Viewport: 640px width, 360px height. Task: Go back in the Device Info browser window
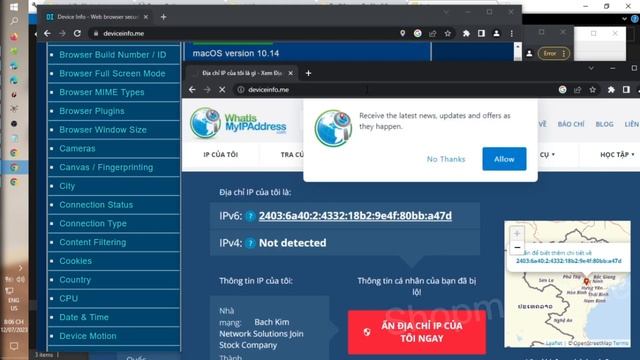(x=47, y=33)
